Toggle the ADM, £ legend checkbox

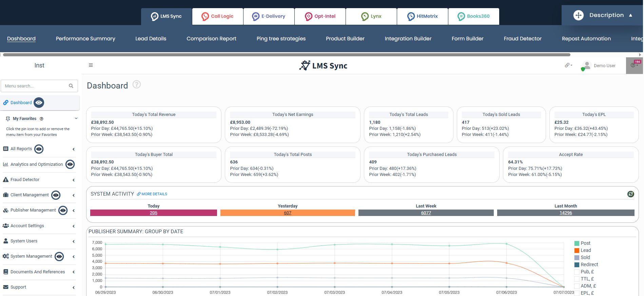click(577, 286)
